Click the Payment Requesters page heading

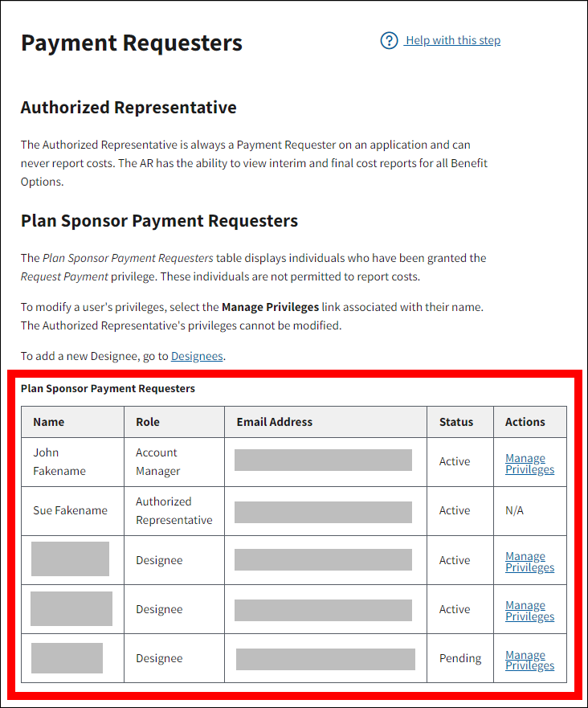132,43
